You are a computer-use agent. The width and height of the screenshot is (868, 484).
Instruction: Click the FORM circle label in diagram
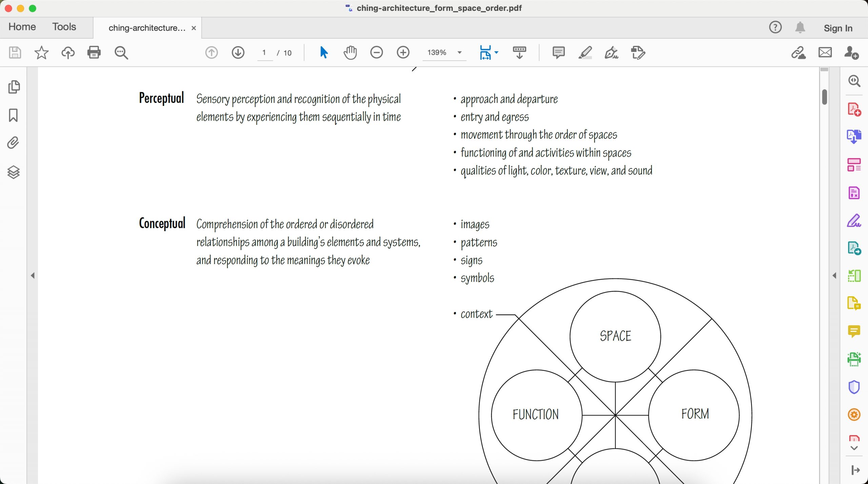point(695,414)
